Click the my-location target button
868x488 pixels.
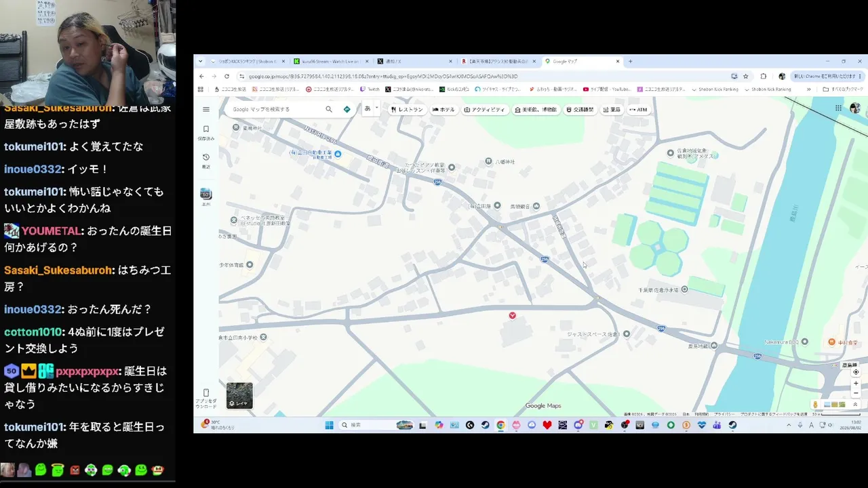(x=856, y=372)
